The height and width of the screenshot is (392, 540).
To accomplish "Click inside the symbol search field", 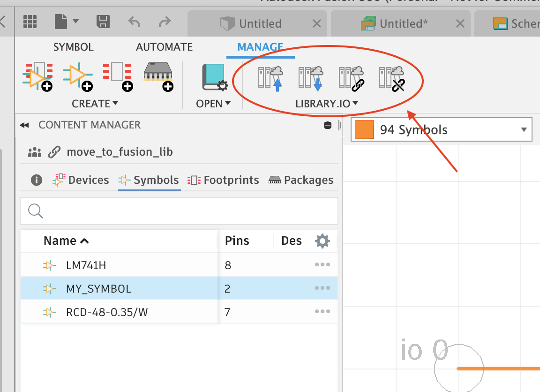I will tap(179, 211).
